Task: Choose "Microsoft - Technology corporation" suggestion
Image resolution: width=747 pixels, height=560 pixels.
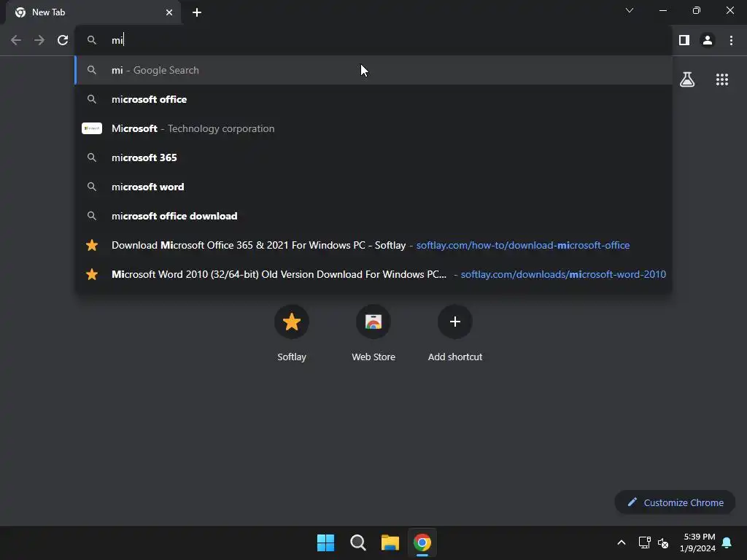Action: tap(373, 128)
